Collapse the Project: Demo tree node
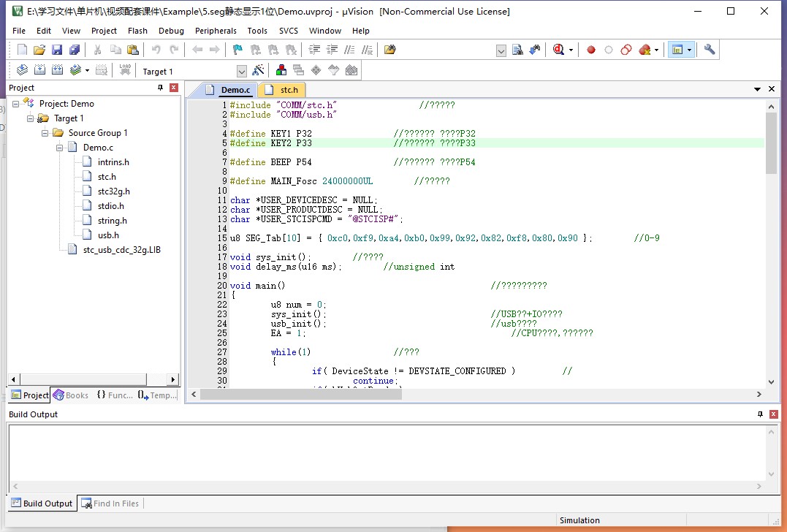This screenshot has height=532, width=787. click(15, 104)
